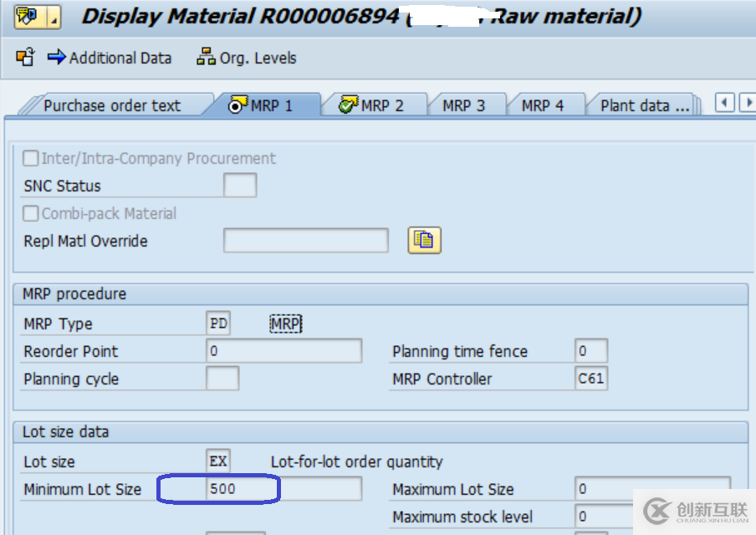Viewport: 756px width, 535px height.
Task: Click the SNC Status field
Action: tap(240, 186)
